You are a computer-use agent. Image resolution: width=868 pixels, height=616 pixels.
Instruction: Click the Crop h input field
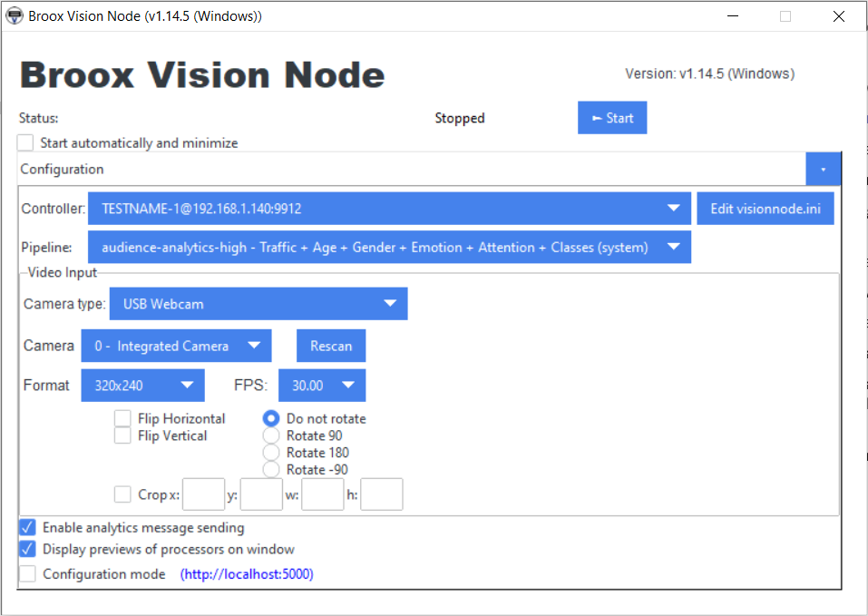pyautogui.click(x=382, y=494)
